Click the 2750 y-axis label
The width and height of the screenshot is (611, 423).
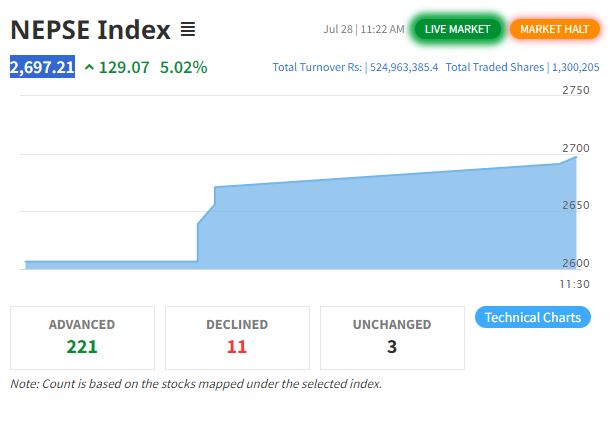tap(576, 90)
